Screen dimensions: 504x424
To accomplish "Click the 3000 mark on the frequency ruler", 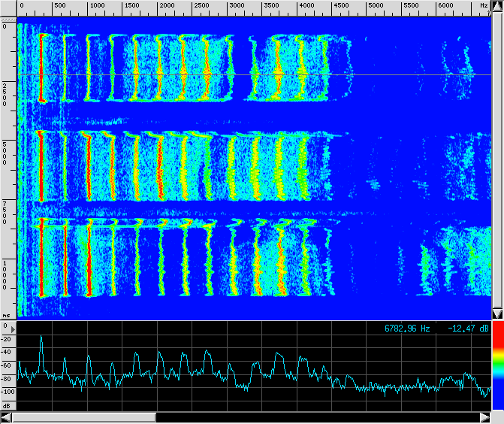I will pyautogui.click(x=236, y=6).
